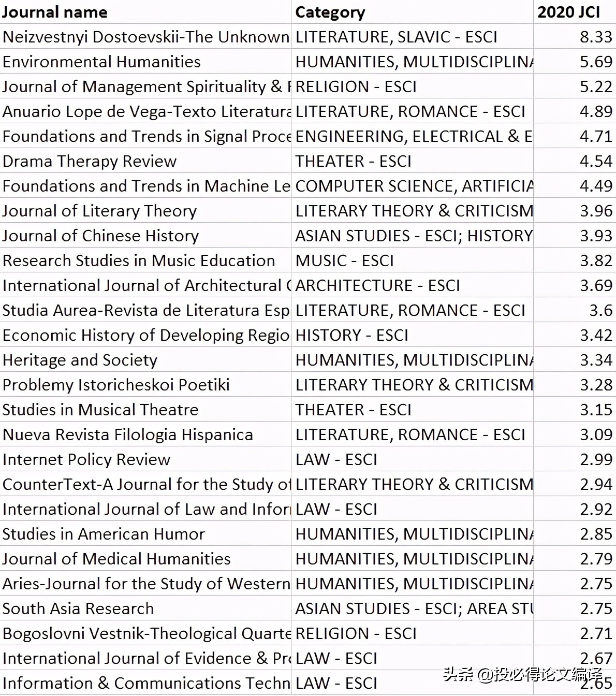Select the Heritage and Society cell

click(x=80, y=360)
